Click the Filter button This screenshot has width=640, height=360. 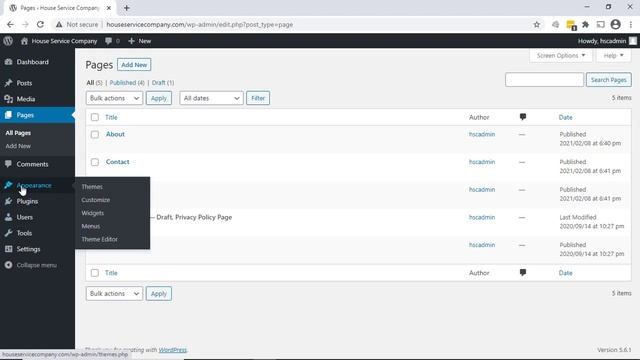coord(258,98)
